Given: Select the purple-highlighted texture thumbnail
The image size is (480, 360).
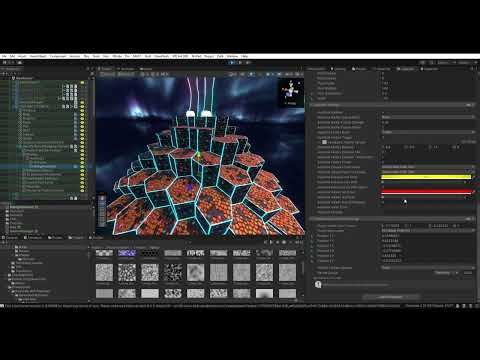Looking at the screenshot, I should pos(127,253).
